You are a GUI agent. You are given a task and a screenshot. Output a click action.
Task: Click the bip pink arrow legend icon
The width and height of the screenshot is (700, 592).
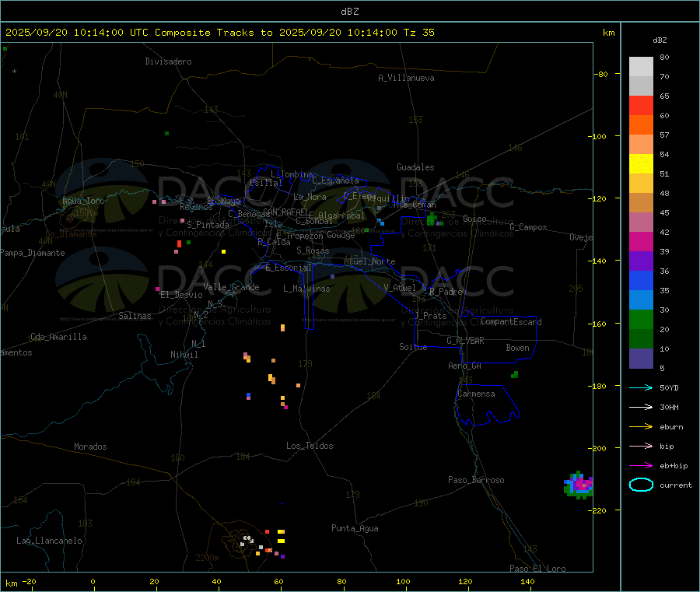point(641,446)
